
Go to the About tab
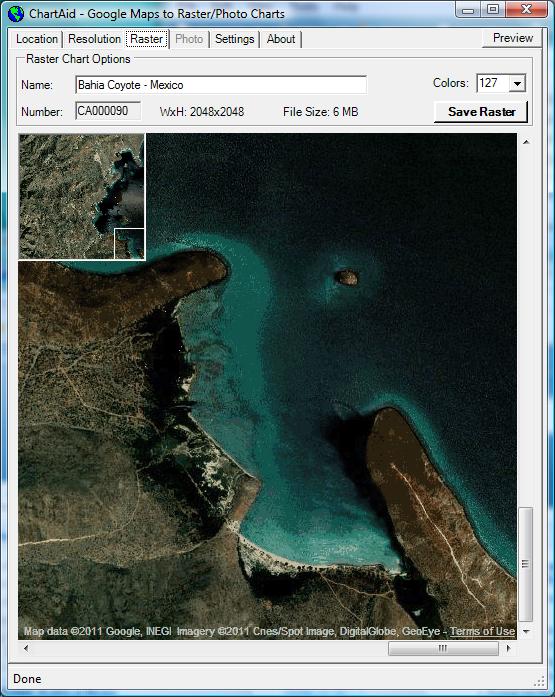[281, 39]
